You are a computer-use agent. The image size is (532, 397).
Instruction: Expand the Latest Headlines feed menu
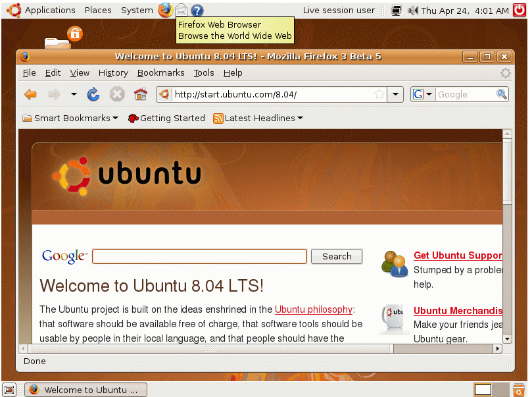point(258,119)
